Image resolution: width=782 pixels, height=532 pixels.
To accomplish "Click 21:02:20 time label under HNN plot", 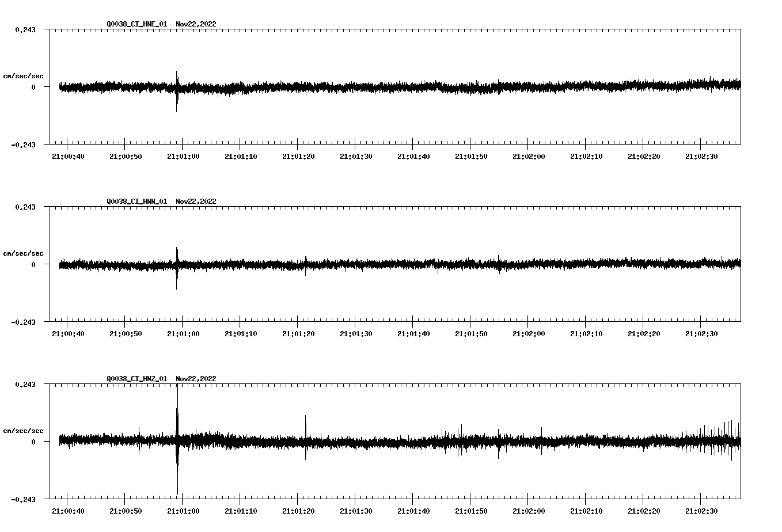I will tap(644, 334).
